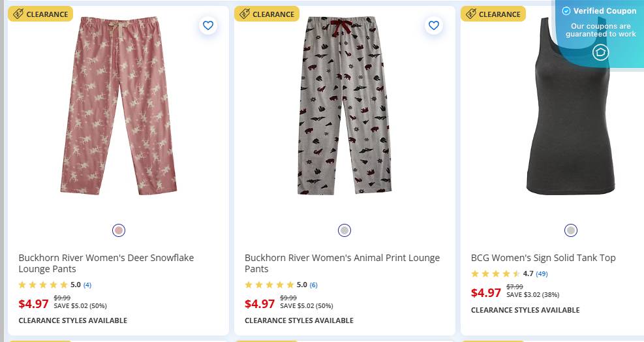Select gray swatch for BCG Tank Top
This screenshot has height=342, width=644.
(x=571, y=230)
